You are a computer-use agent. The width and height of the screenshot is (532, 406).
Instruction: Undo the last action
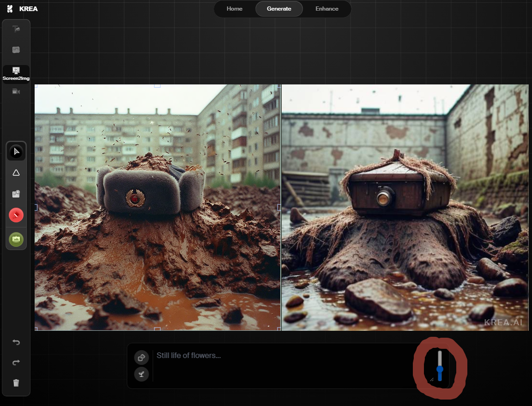pos(16,342)
